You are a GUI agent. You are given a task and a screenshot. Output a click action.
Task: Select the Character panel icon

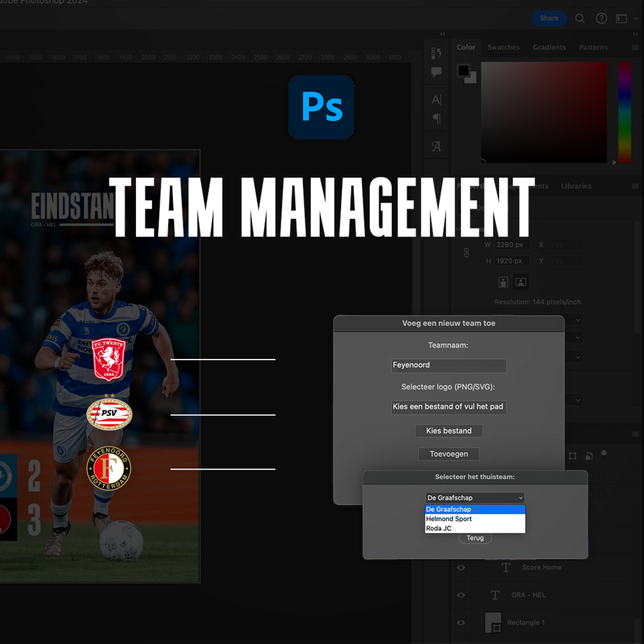coord(436,100)
